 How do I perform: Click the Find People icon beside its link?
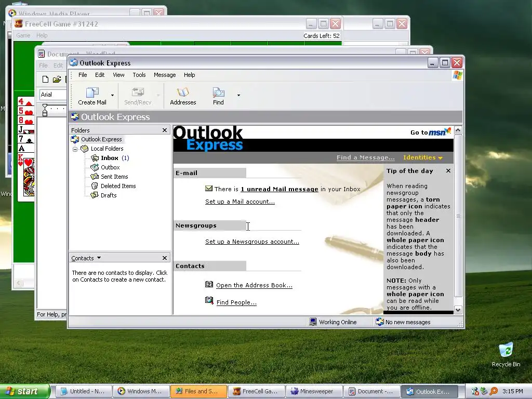pyautogui.click(x=209, y=300)
